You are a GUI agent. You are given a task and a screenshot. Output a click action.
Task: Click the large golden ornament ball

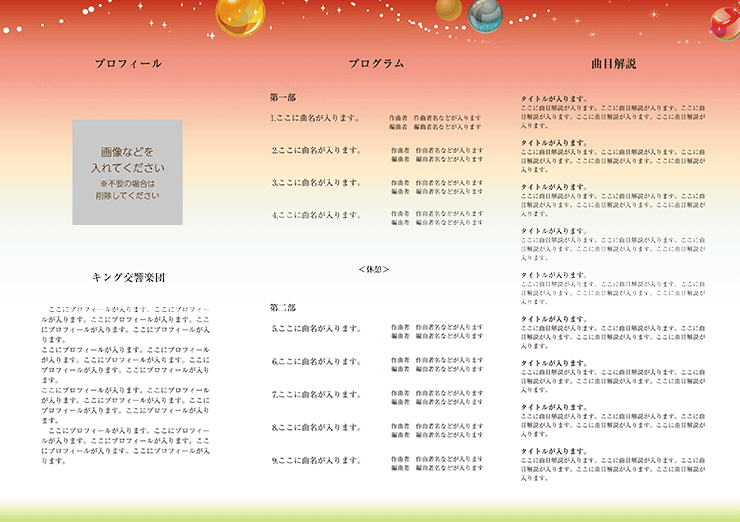[240, 14]
